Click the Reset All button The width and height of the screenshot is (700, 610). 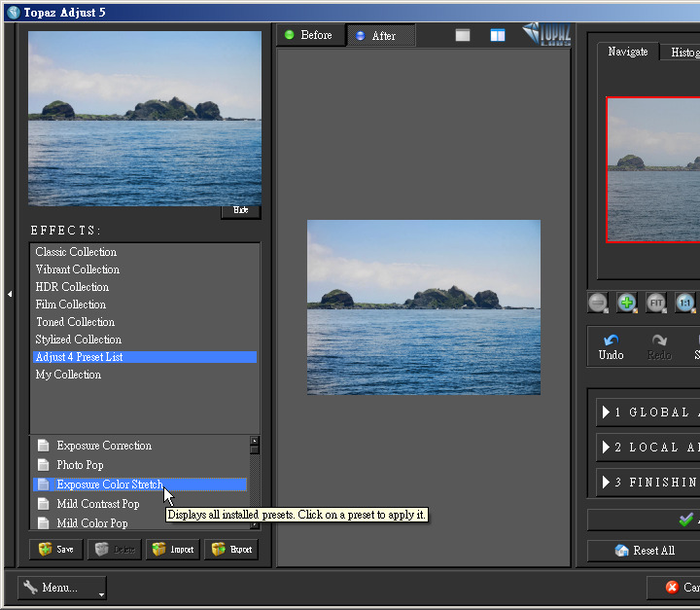(x=644, y=551)
